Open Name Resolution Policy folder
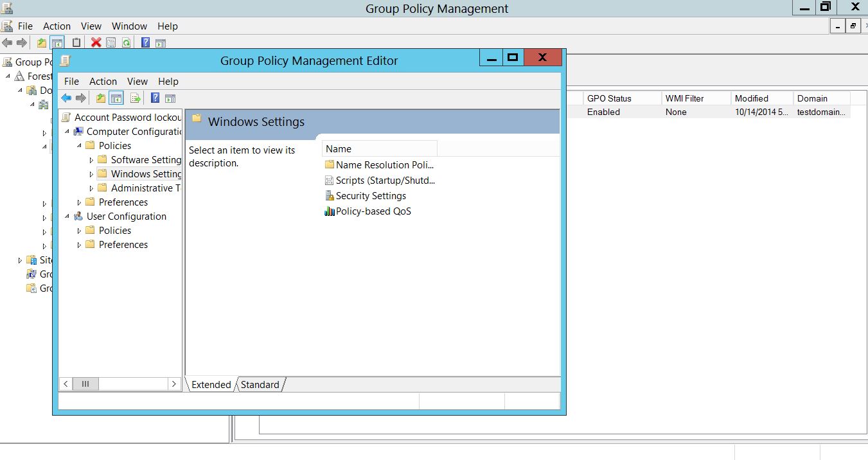The image size is (868, 460). pos(380,165)
